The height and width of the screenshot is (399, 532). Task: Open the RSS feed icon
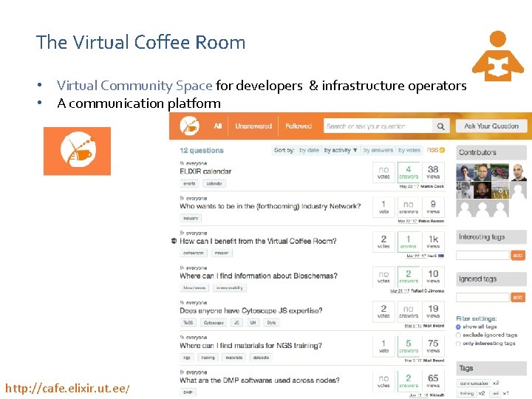click(x=442, y=150)
